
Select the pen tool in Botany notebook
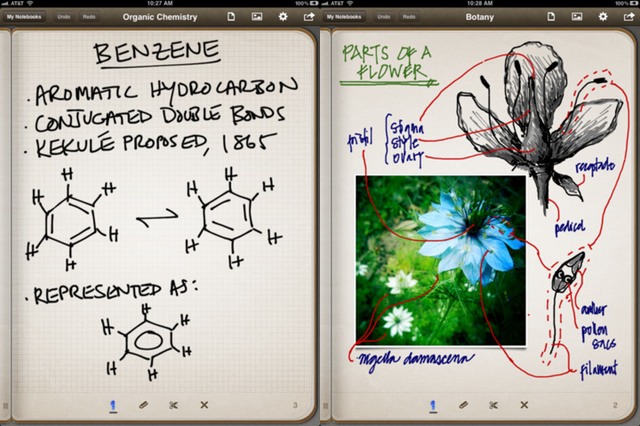433,405
